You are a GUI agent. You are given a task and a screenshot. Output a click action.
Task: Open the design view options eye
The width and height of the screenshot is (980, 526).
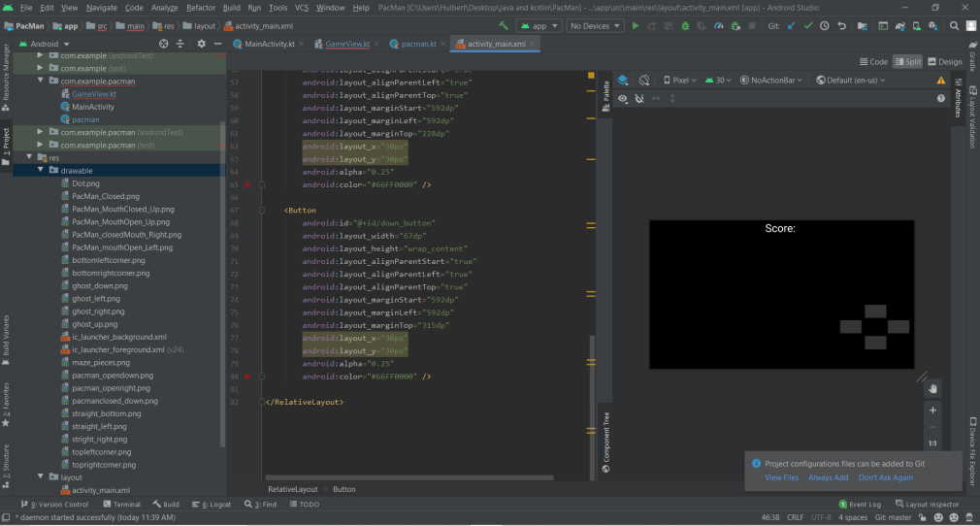click(x=623, y=98)
